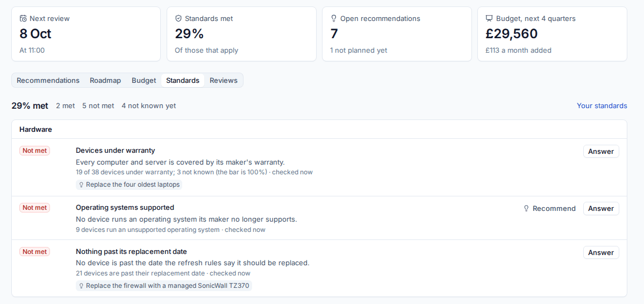Click the Operating systems supported title
This screenshot has height=304, width=644.
(x=125, y=207)
